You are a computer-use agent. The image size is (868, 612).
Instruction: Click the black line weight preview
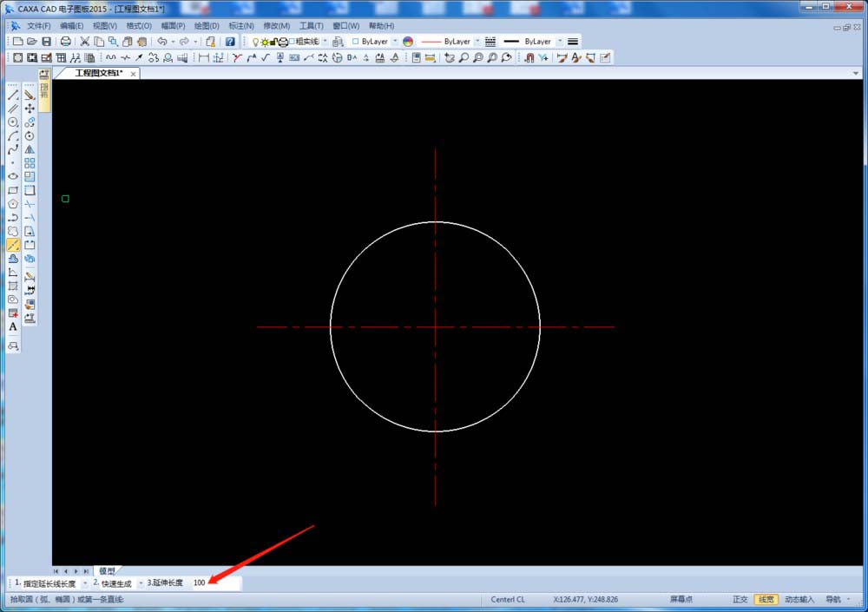click(511, 42)
